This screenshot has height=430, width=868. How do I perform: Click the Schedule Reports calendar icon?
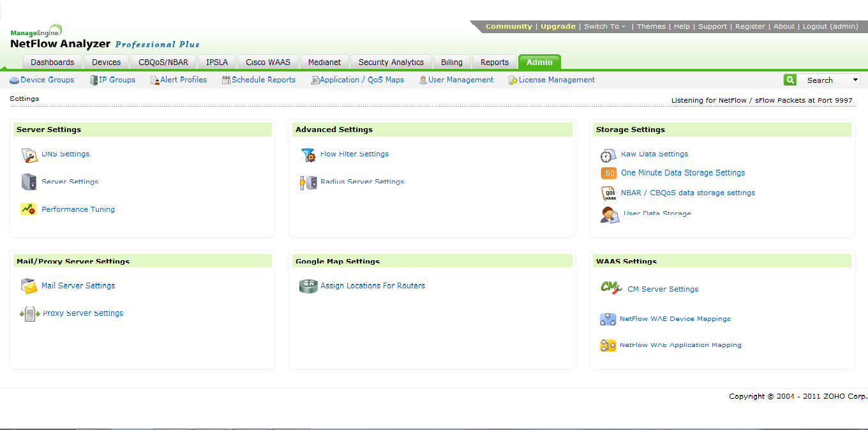pos(226,80)
